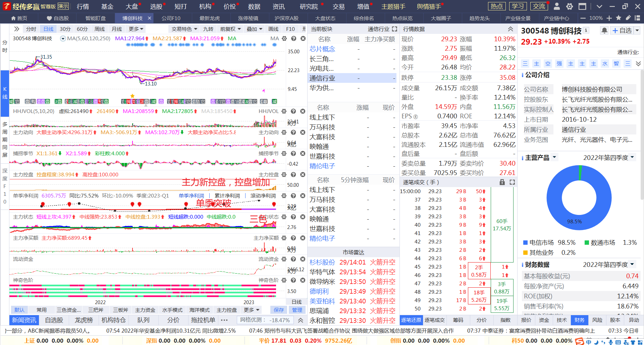644x345 pixels.
Task: Switch chart to 周线 period
Action: [x=100, y=29]
